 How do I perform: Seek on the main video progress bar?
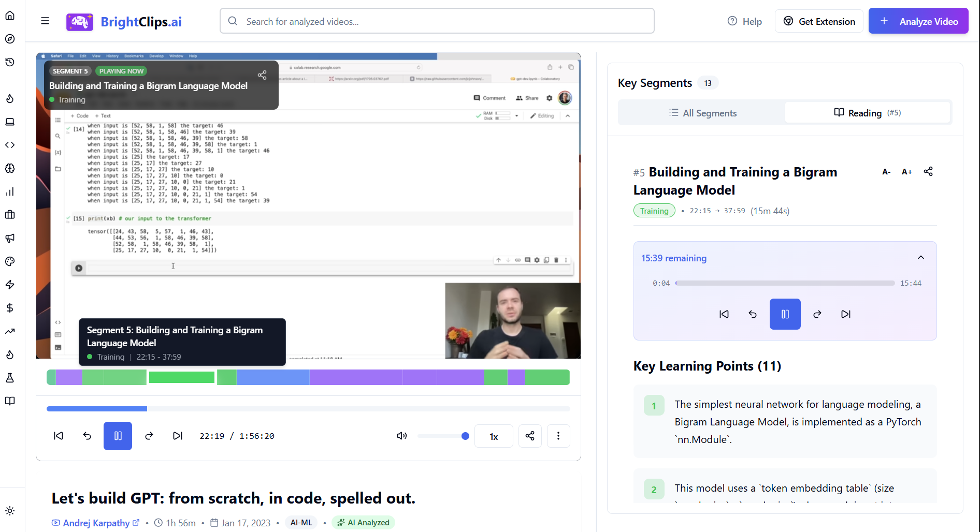click(x=308, y=409)
